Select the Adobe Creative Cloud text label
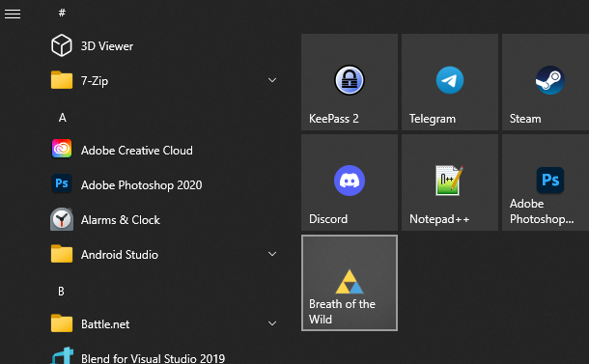 137,151
